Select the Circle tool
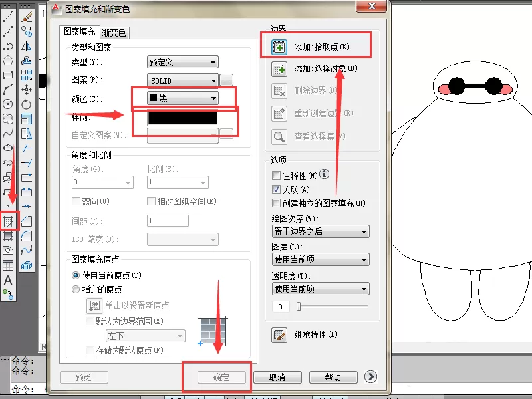This screenshot has height=399, width=532. [x=8, y=104]
